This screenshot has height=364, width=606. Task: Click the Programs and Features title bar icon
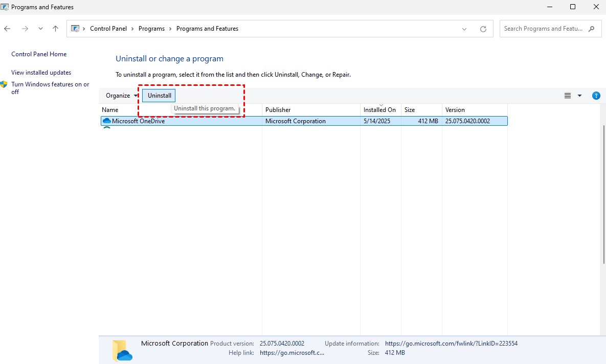(5, 7)
